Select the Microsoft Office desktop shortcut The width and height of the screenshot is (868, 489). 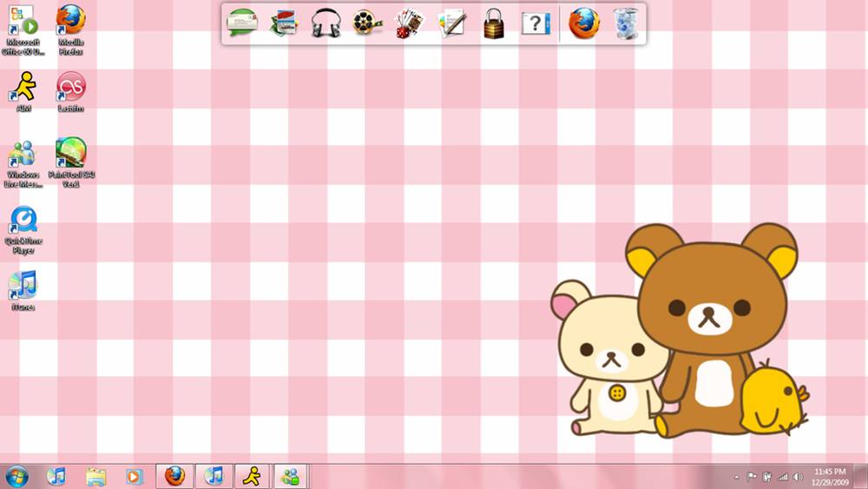(x=23, y=30)
